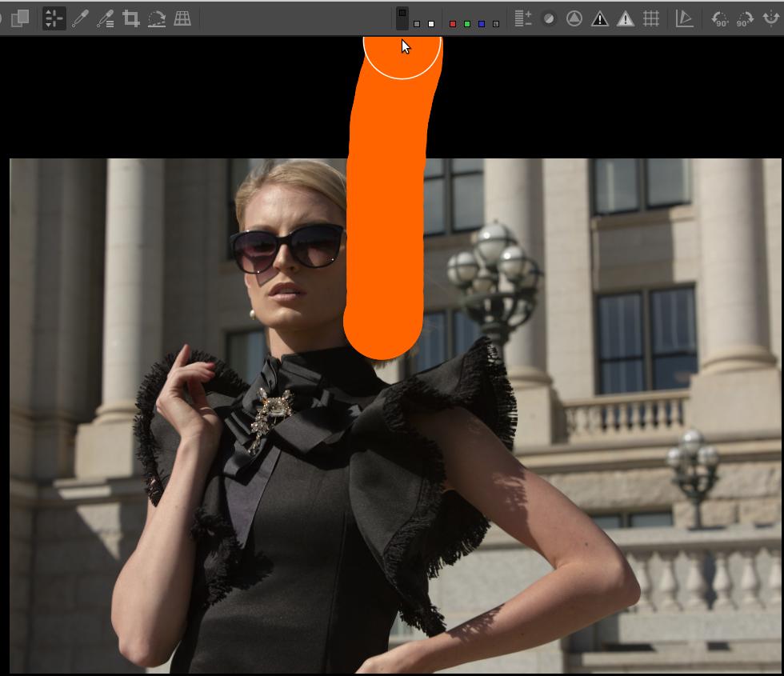The image size is (784, 676).
Task: Toggle the light exposure warning triangle
Action: pos(626,19)
